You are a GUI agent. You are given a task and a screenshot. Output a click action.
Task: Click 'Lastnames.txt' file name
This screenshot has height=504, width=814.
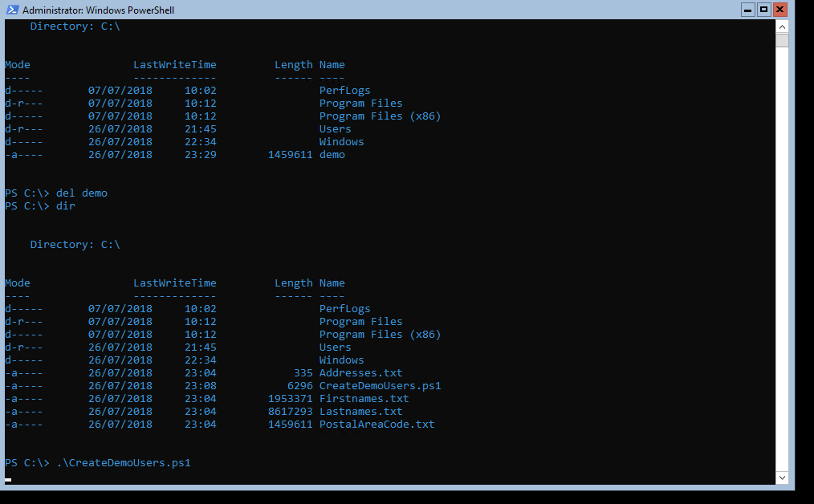click(360, 412)
